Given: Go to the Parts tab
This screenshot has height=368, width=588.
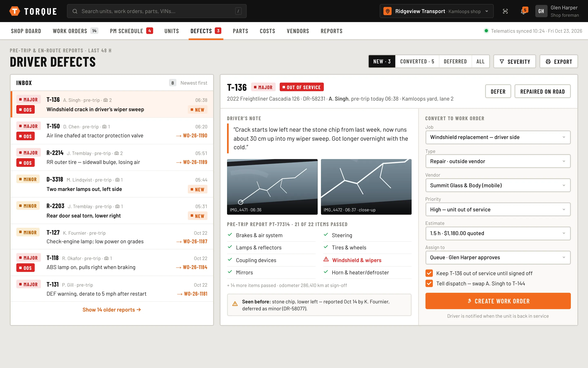Looking at the screenshot, I should [240, 31].
